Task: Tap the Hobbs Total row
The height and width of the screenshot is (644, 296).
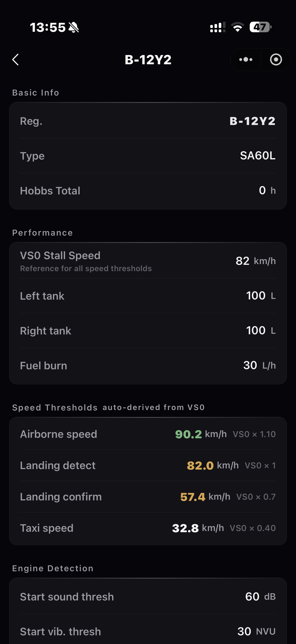Action: [148, 190]
